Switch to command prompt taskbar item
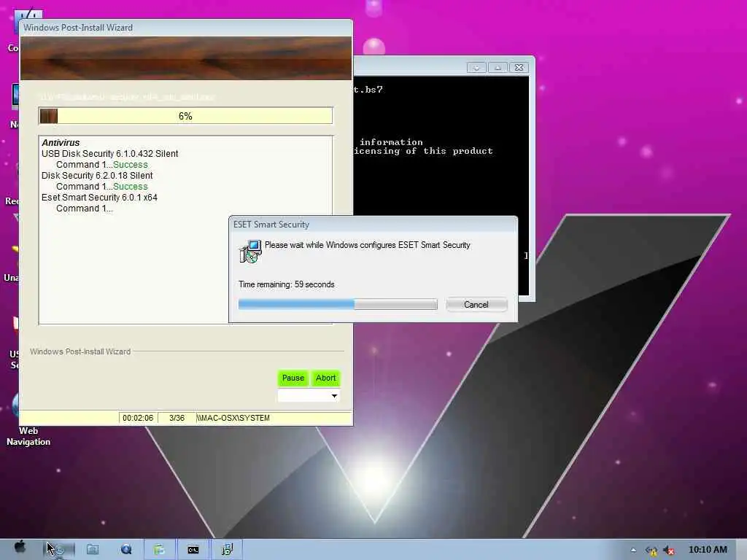 (x=193, y=550)
